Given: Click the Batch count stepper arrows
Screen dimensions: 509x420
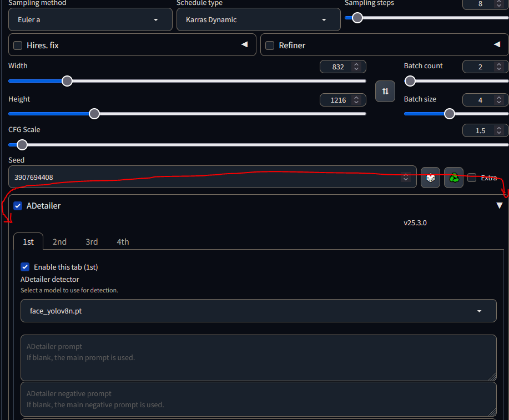Looking at the screenshot, I should [x=498, y=67].
